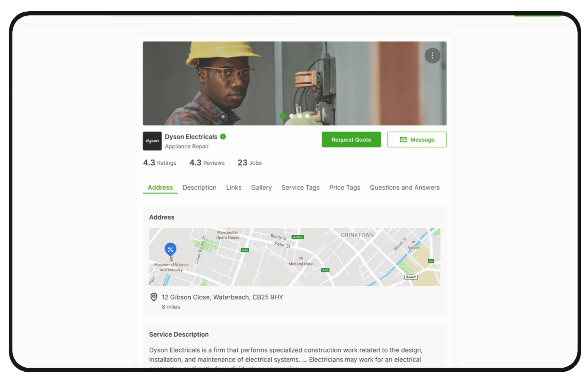Viewport: 588px width, 381px height.
Task: Open the Price Tags tab
Action: coord(344,188)
